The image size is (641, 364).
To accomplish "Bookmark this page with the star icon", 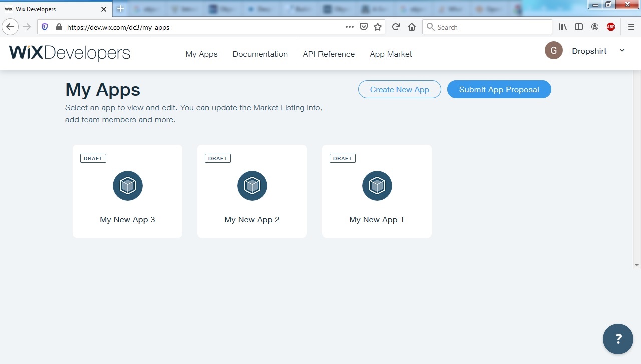I will (x=378, y=27).
